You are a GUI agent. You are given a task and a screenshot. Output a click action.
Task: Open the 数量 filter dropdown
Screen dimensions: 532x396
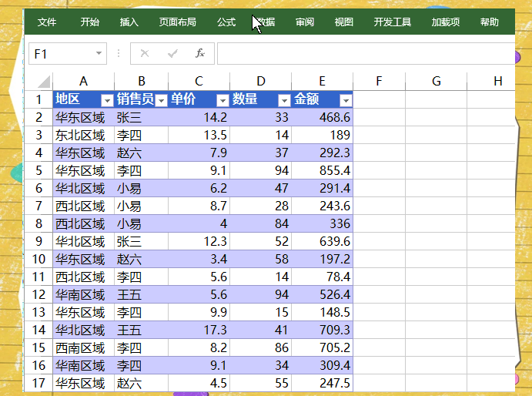pyautogui.click(x=284, y=100)
